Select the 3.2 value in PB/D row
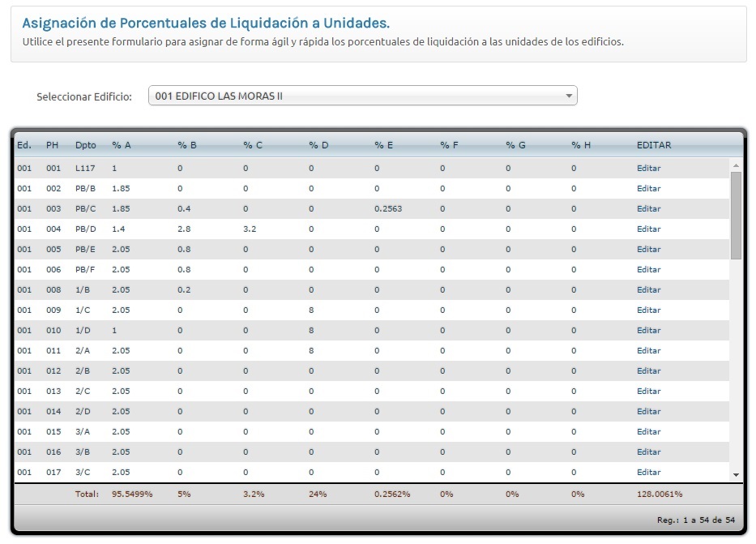The width and height of the screenshot is (756, 544). tap(250, 229)
